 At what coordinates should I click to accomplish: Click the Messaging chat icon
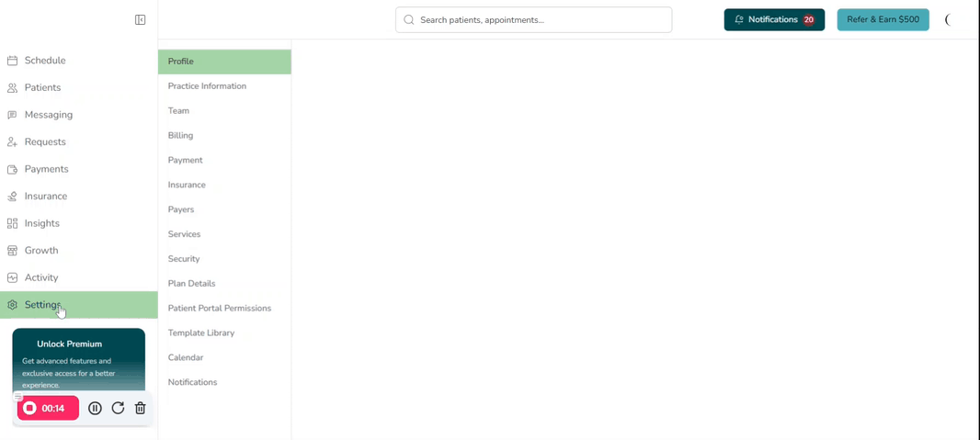tap(12, 115)
